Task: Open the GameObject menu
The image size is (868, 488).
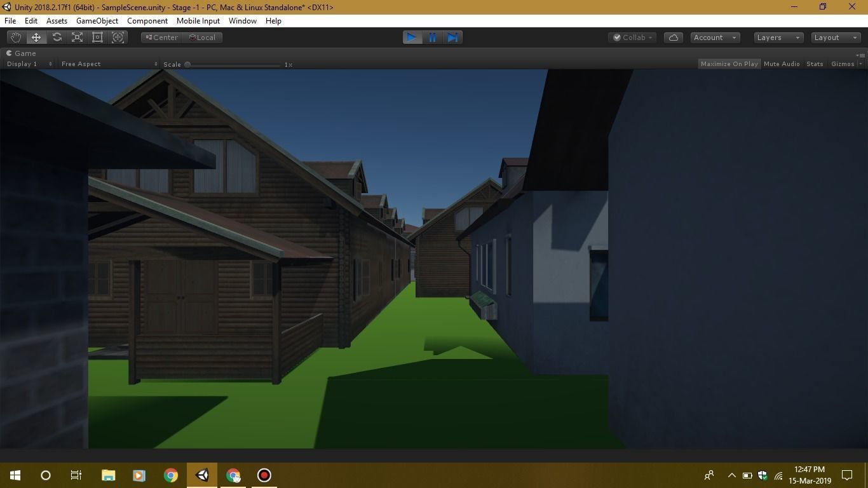Action: tap(97, 21)
